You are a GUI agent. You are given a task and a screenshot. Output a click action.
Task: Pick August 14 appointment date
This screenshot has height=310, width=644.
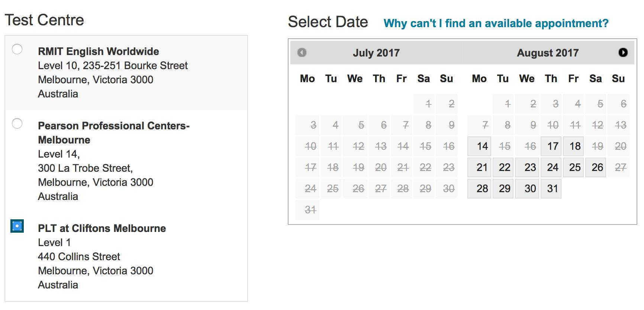point(479,146)
